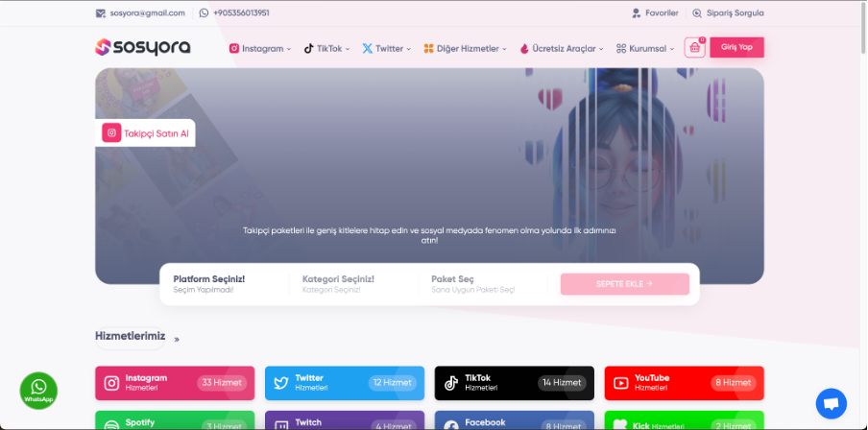Open the Instagram menu item
This screenshot has width=868, height=430.
(x=260, y=49)
